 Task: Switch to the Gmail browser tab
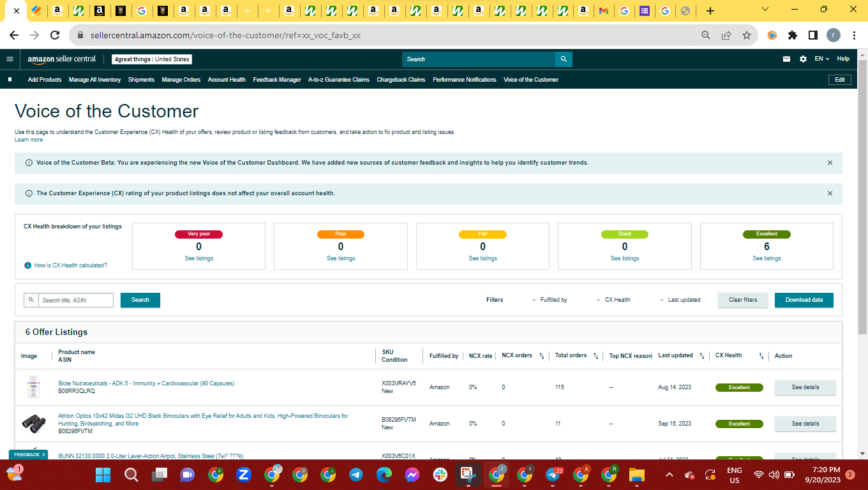pos(603,11)
